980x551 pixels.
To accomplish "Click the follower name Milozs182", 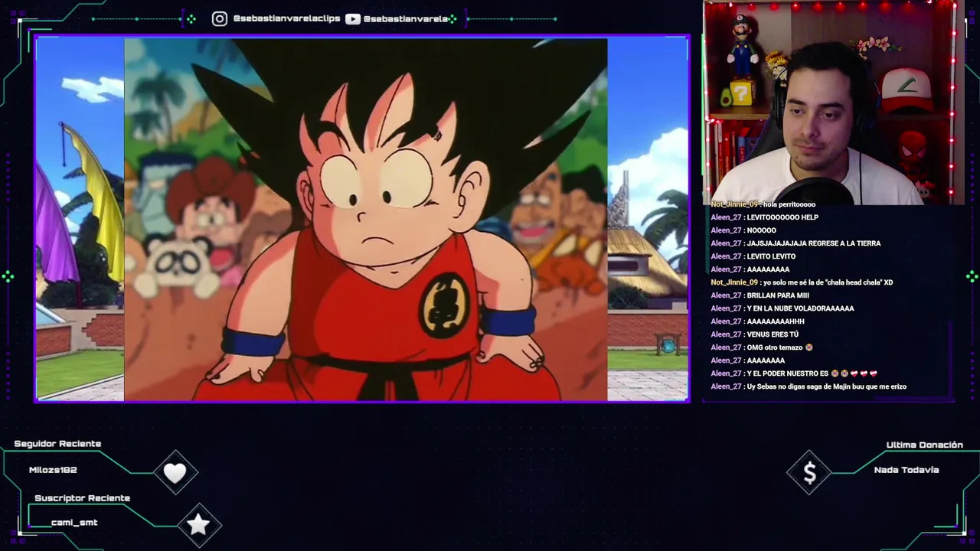I will tap(53, 470).
